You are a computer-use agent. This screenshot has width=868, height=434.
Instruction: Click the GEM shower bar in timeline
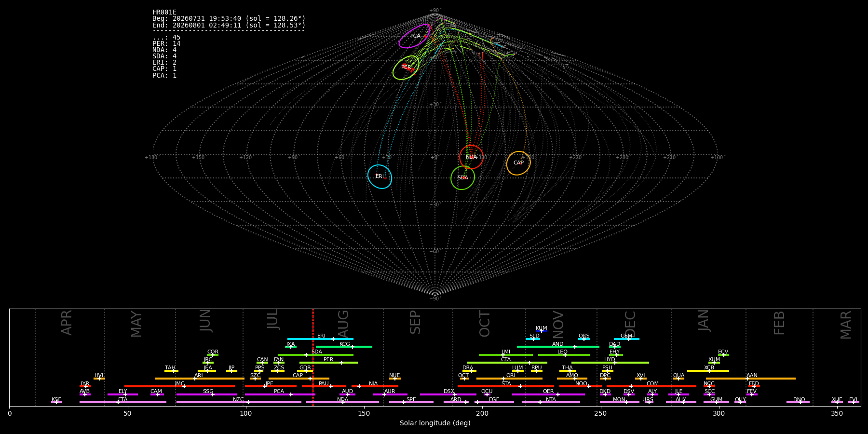(x=626, y=339)
